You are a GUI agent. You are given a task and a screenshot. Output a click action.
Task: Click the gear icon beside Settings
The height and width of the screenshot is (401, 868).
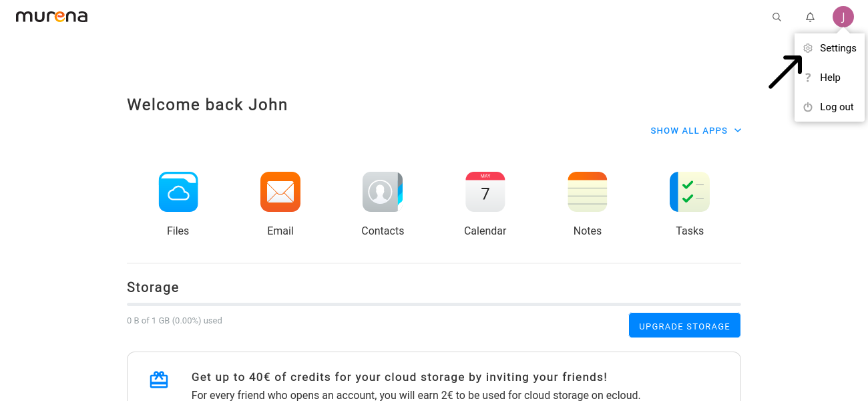[x=808, y=47]
